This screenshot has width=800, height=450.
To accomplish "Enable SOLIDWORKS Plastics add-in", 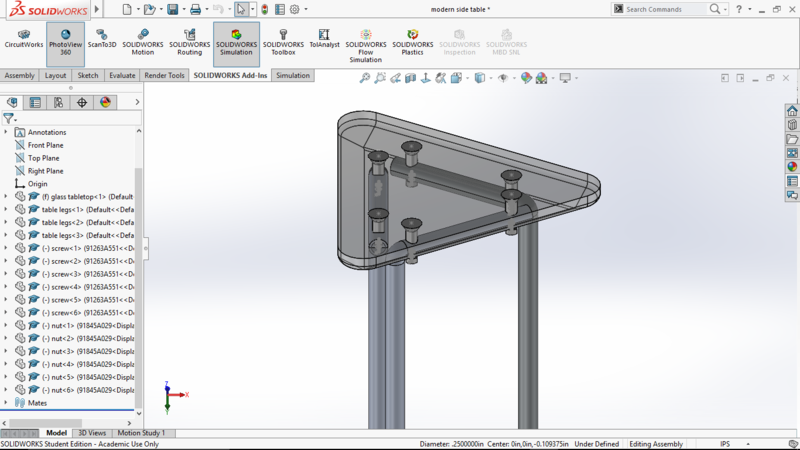I will [x=412, y=42].
